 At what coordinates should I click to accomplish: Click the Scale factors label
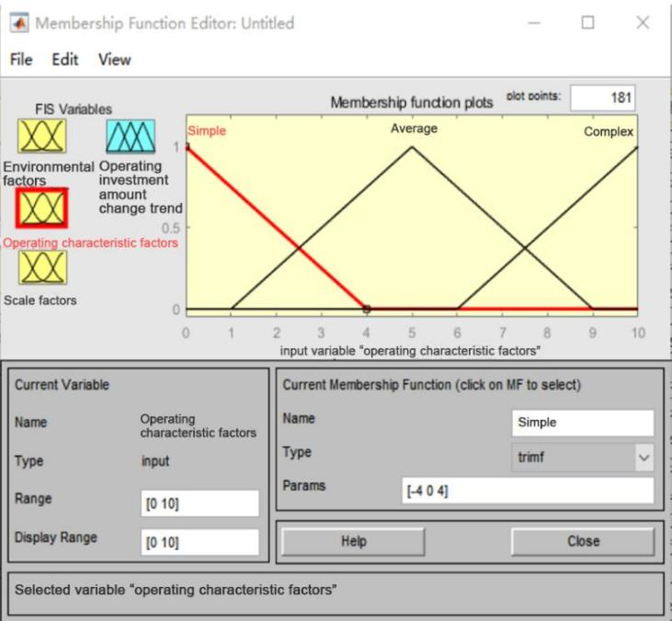point(40,300)
